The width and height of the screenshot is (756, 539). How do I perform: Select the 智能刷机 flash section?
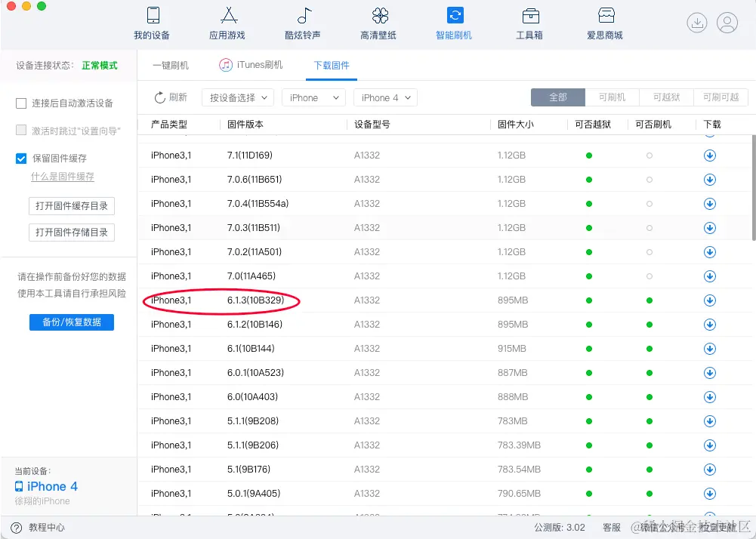coord(454,23)
